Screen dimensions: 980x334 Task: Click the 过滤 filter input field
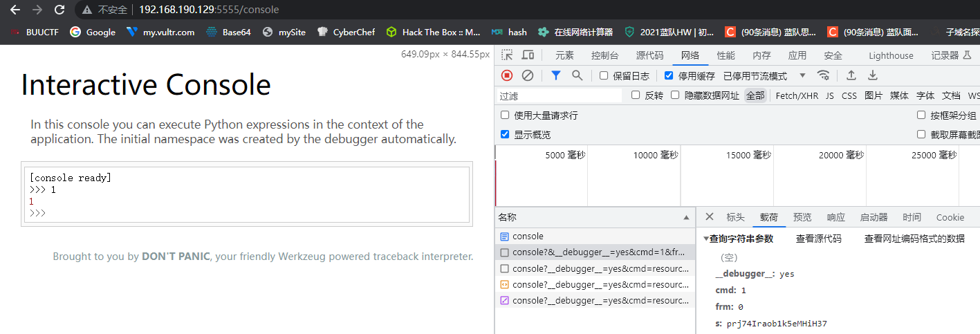tap(559, 95)
